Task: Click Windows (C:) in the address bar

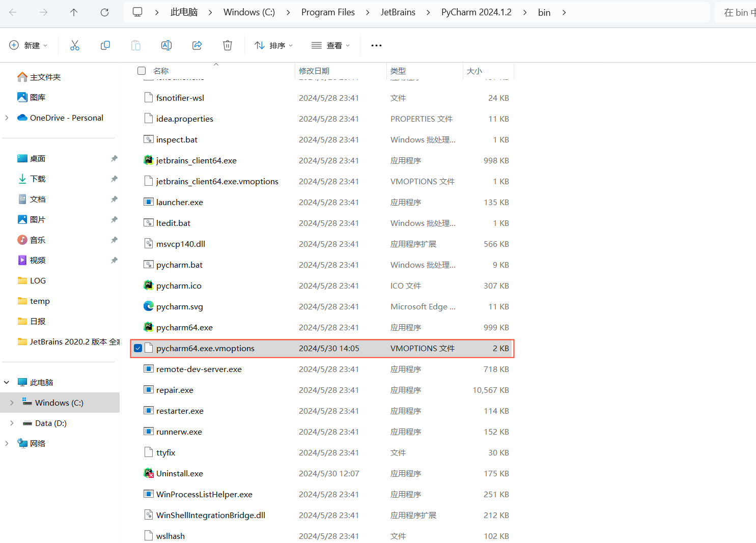Action: pyautogui.click(x=249, y=12)
